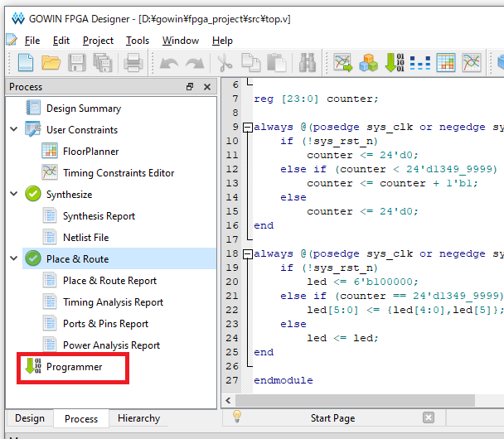Click the Place & Route green checkmark icon
The width and height of the screenshot is (504, 439).
(x=33, y=259)
